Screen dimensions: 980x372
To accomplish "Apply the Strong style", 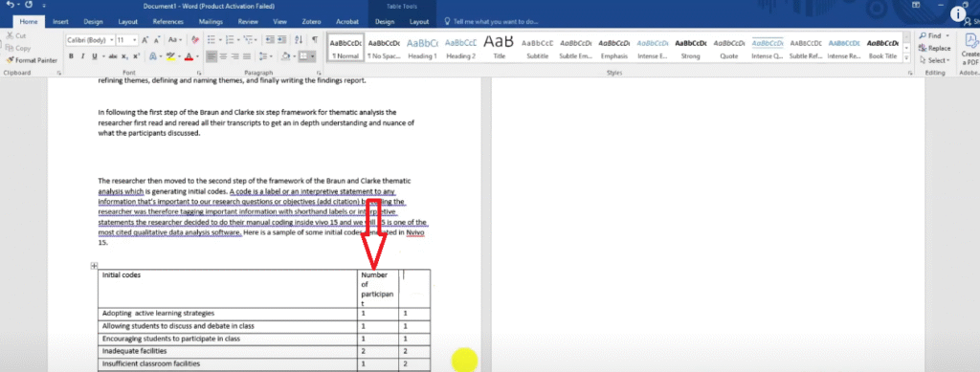I will 691,48.
